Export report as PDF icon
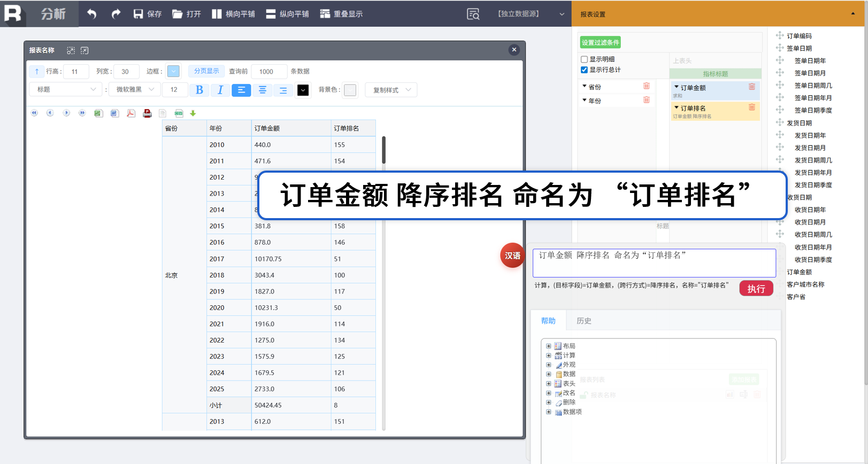 pos(131,113)
